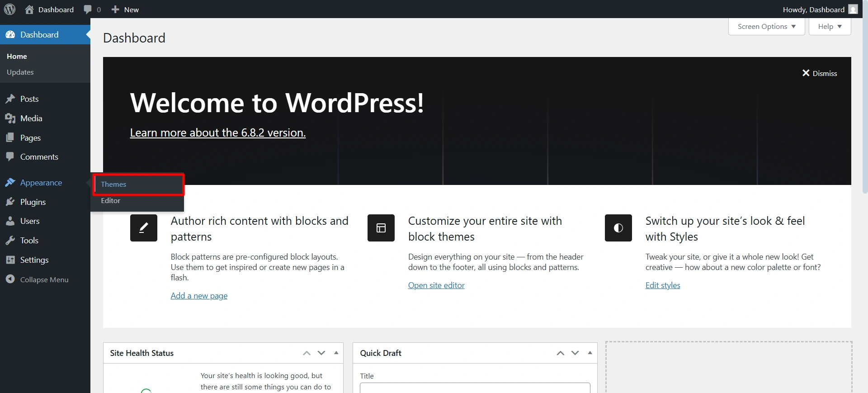Open the Appearance menu label

coord(41,183)
